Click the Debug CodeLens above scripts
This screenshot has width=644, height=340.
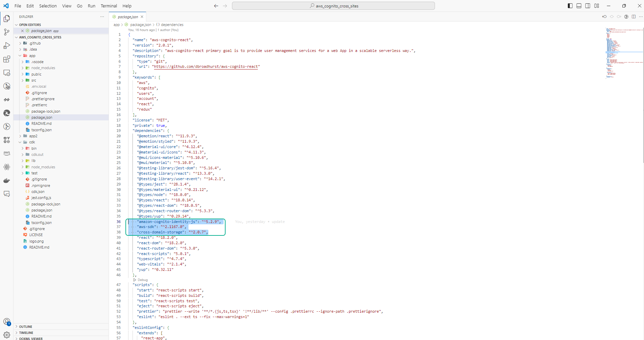(141, 280)
